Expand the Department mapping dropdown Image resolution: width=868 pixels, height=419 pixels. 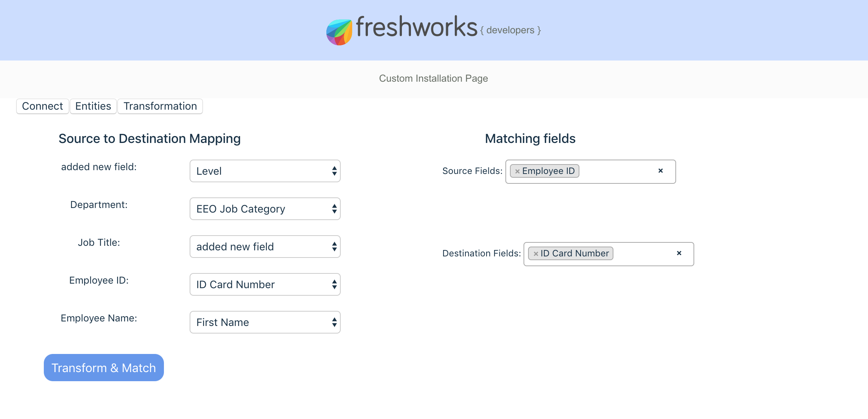click(265, 209)
